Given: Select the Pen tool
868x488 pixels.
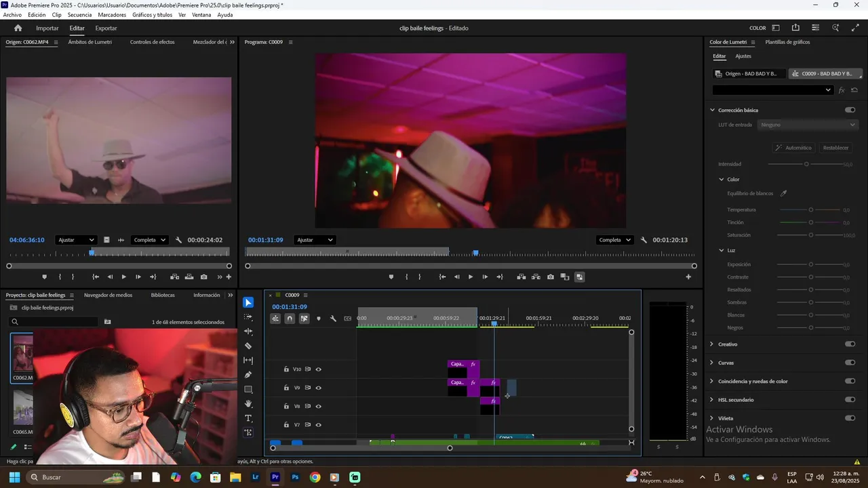Looking at the screenshot, I should [248, 375].
